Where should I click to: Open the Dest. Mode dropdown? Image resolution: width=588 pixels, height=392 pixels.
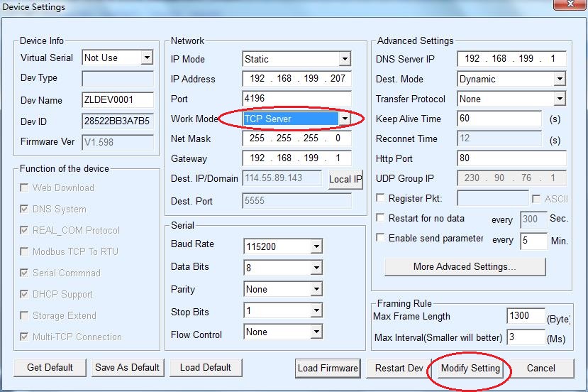point(559,80)
